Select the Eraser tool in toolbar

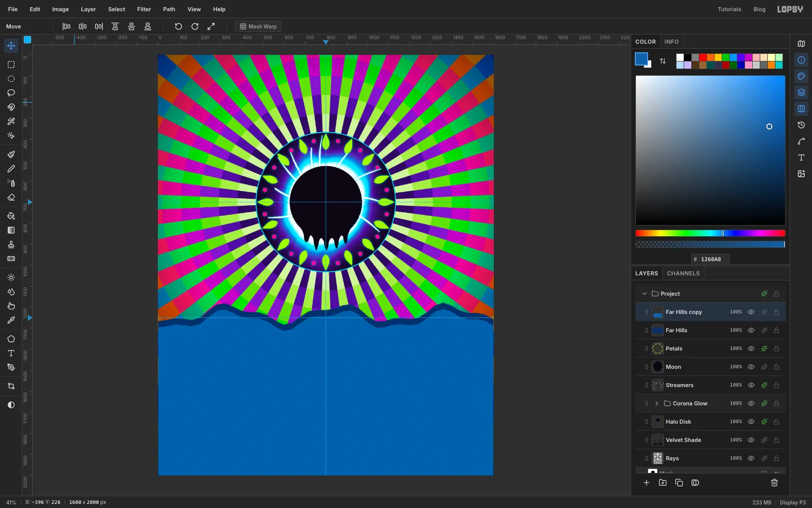tap(11, 197)
